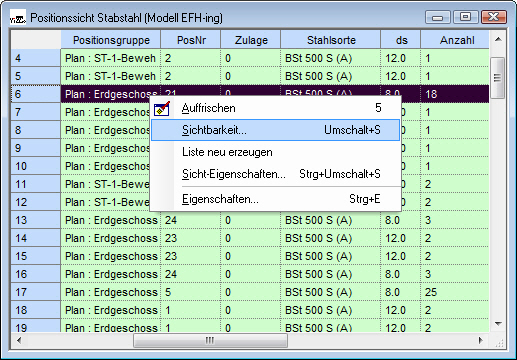Open Sicht-Eigenschaften... menu entry
Viewport: 517px width, 360px height.
(x=275, y=174)
